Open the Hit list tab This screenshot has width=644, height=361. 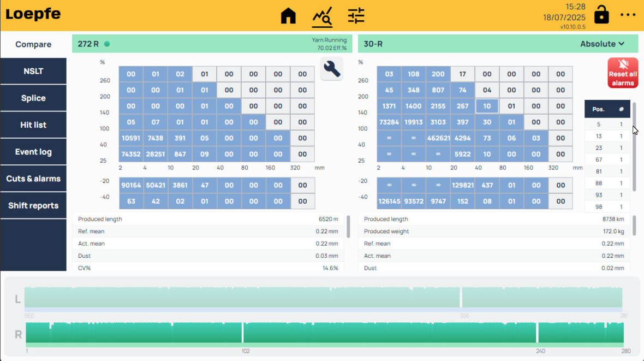[x=33, y=125]
